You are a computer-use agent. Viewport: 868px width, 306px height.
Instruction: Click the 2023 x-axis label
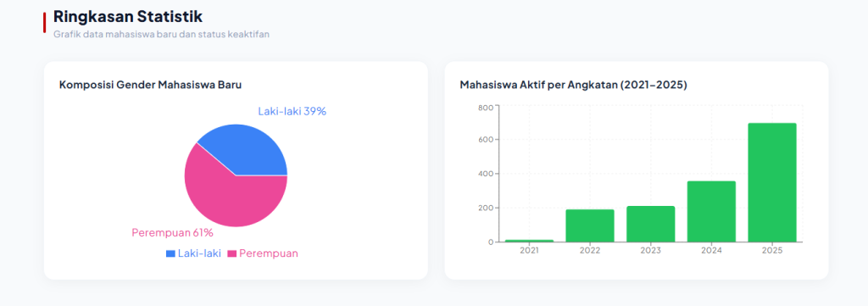pyautogui.click(x=650, y=251)
